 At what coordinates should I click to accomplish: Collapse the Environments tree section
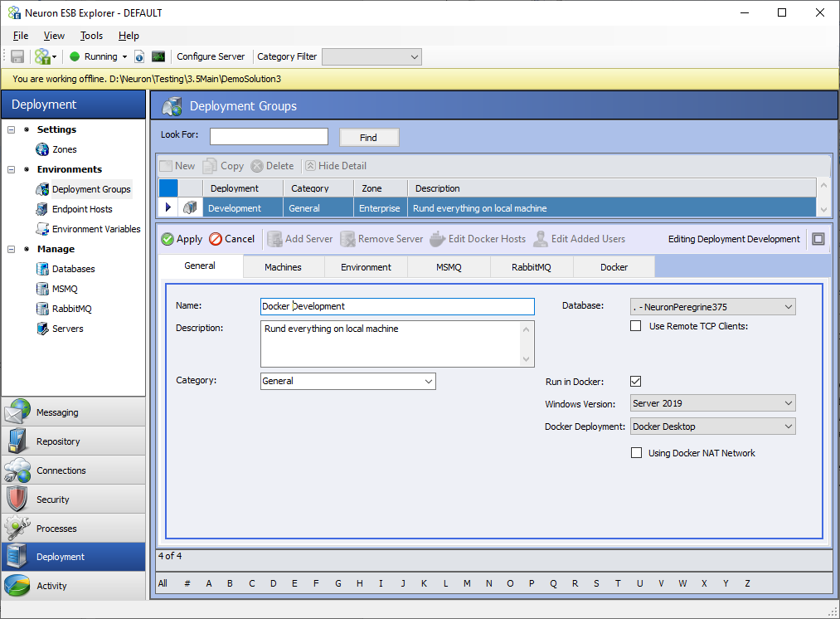pos(12,169)
